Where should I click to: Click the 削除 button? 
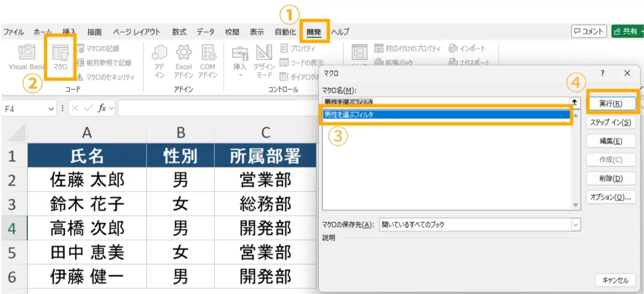click(611, 179)
